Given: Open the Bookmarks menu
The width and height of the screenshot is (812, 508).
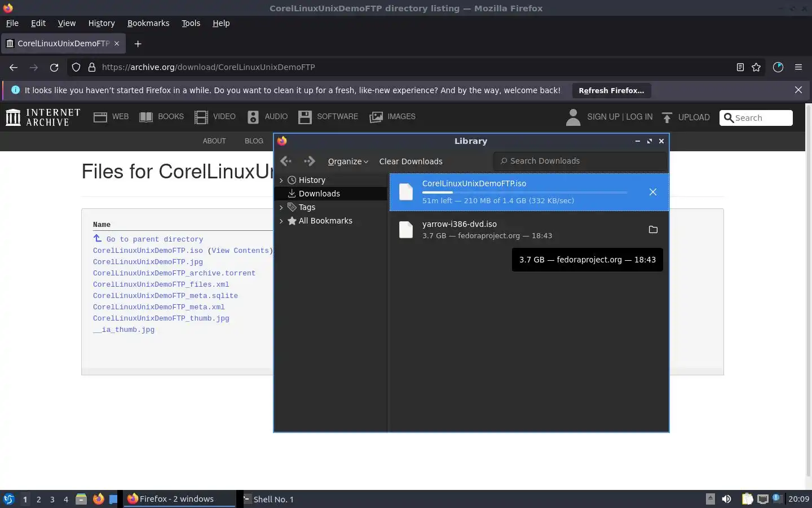Looking at the screenshot, I should pyautogui.click(x=148, y=23).
